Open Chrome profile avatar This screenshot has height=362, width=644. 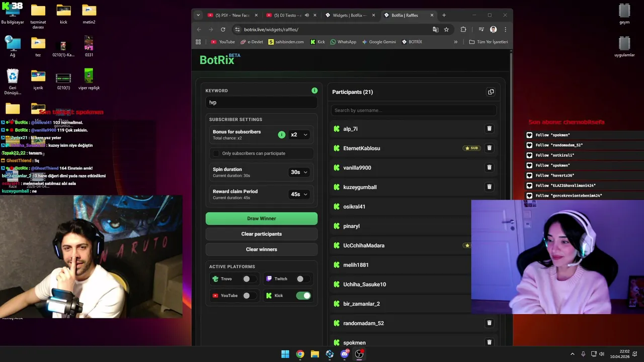(494, 29)
